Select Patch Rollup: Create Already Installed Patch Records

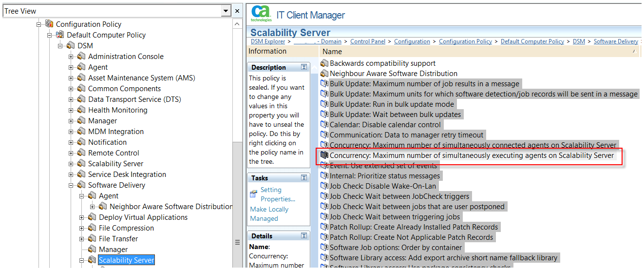(x=414, y=227)
